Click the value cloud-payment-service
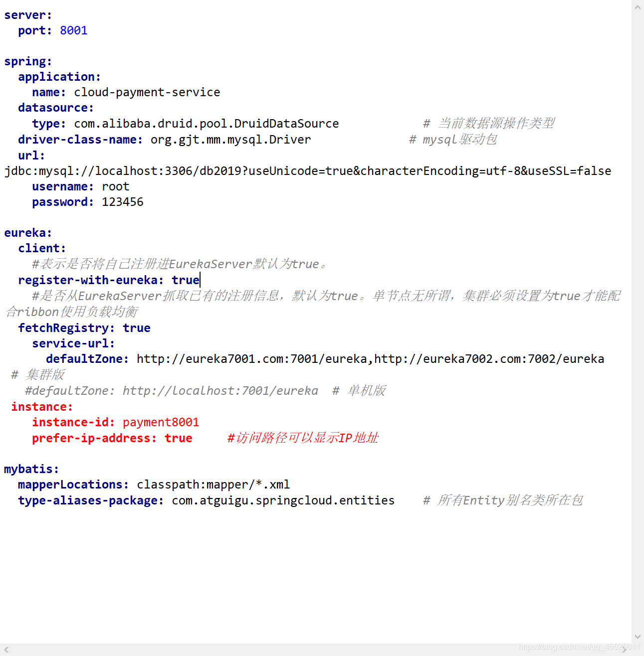644x656 pixels. pyautogui.click(x=147, y=92)
